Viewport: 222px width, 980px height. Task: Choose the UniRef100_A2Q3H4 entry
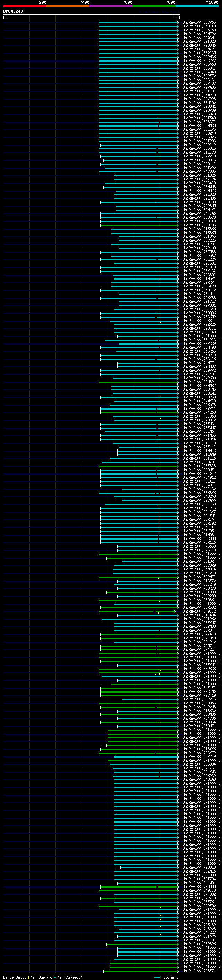point(199,38)
